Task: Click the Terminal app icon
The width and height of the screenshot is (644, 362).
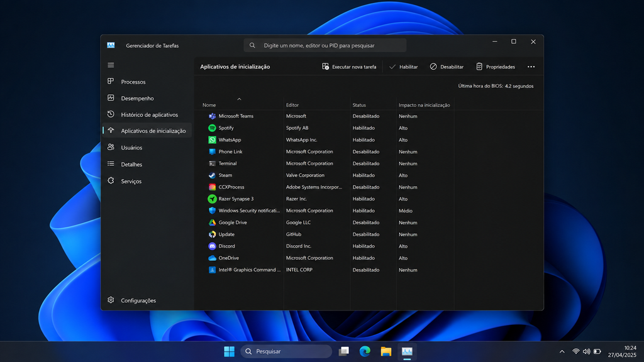Action: pos(212,163)
